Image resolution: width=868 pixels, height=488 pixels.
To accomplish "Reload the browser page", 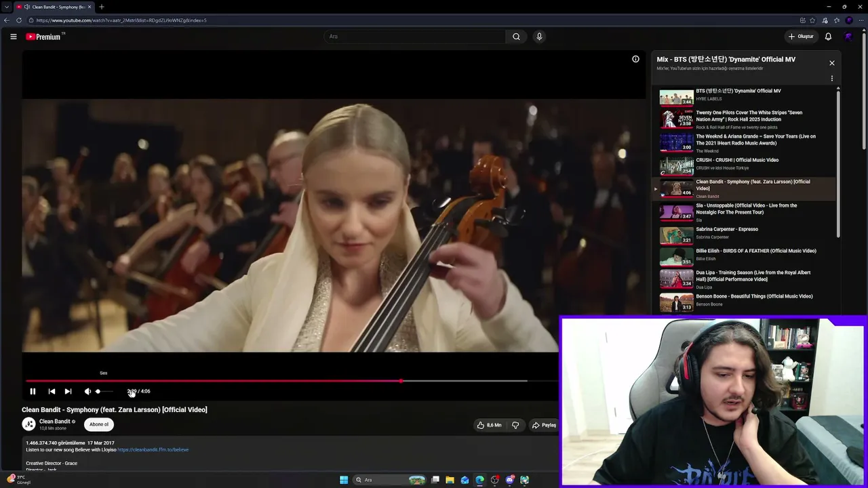I will point(18,20).
